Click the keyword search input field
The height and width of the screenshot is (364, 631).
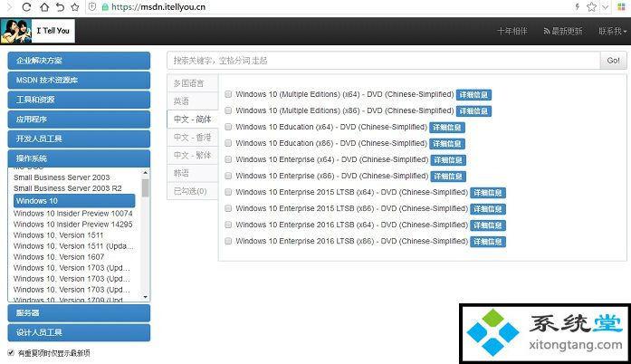click(x=384, y=61)
